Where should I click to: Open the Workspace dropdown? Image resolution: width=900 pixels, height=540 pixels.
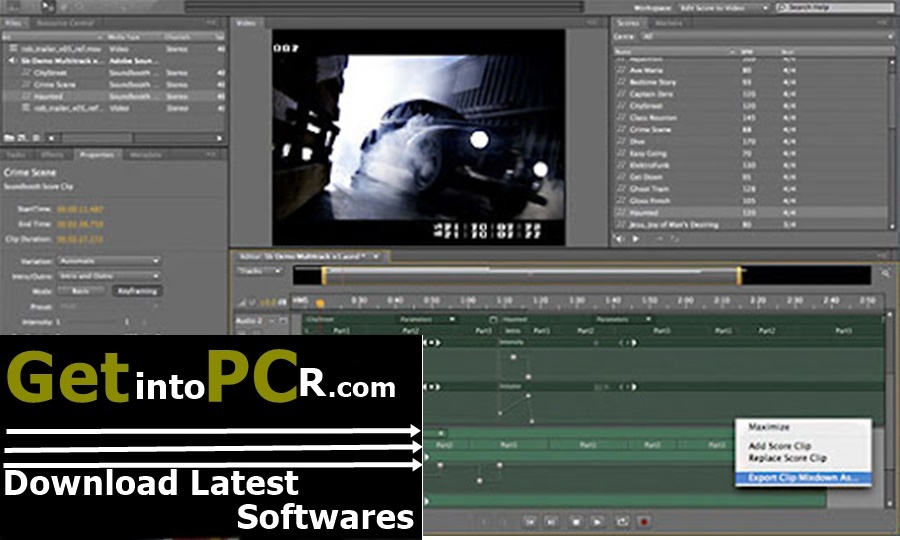724,8
